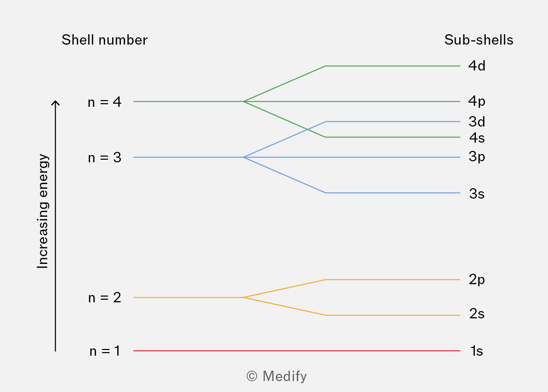Click the 1s sub-shell label
The height and width of the screenshot is (392, 548).
(x=476, y=351)
